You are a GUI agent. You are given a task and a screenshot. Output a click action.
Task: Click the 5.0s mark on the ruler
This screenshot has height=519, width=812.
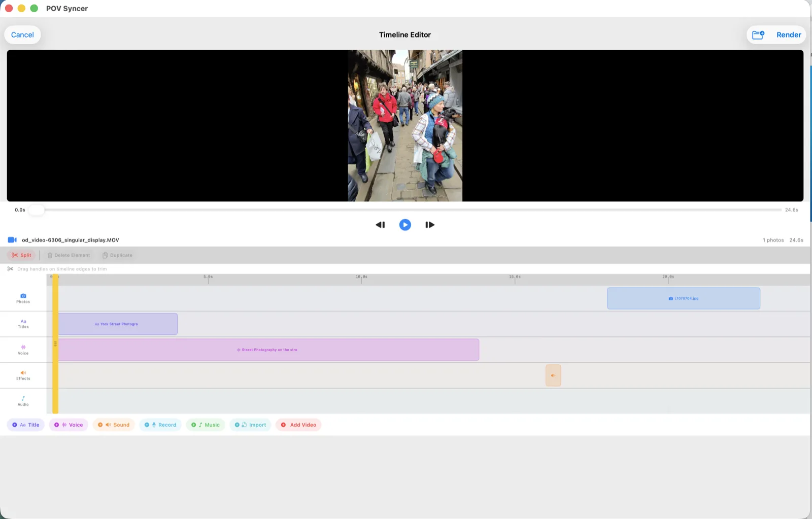(x=208, y=278)
